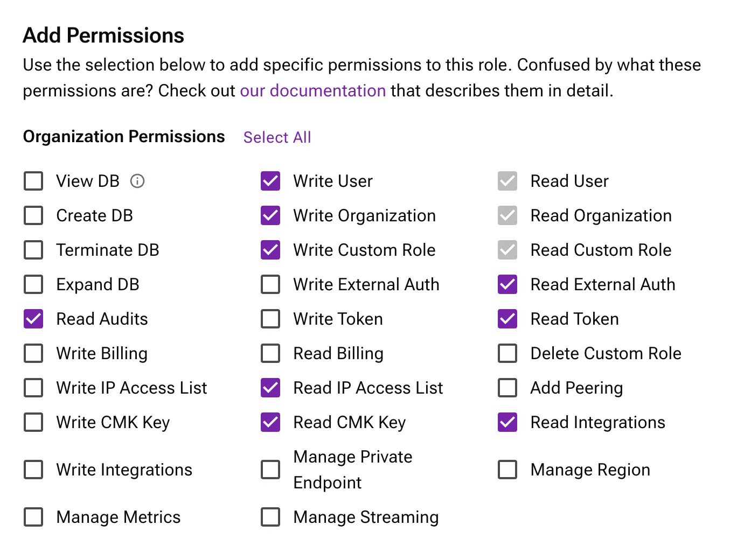751x560 pixels.
Task: Uncheck Write Organization permission
Action: pyautogui.click(x=270, y=215)
